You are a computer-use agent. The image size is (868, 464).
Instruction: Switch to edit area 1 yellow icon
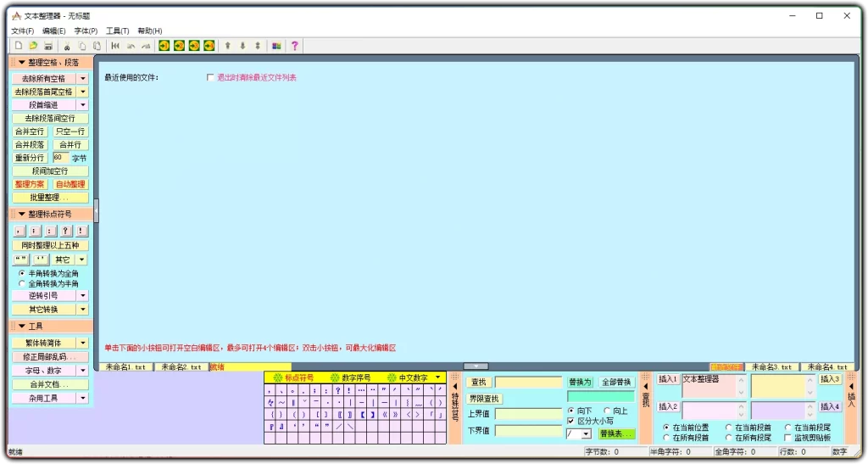[x=164, y=46]
